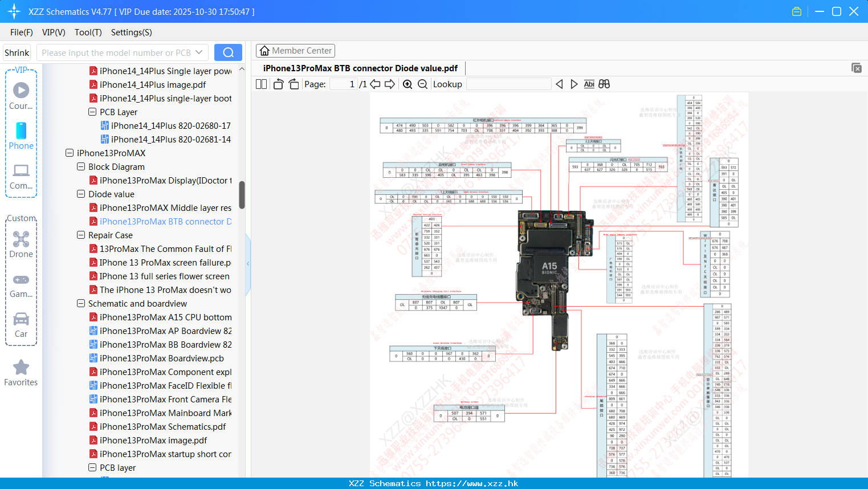Zoom out of the PDF
Viewport: 868px width, 489px height.
click(422, 84)
